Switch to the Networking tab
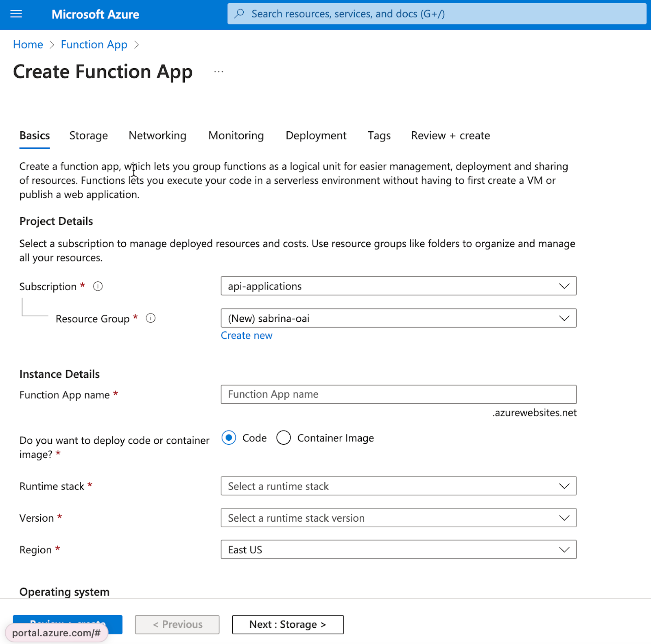 click(x=157, y=135)
